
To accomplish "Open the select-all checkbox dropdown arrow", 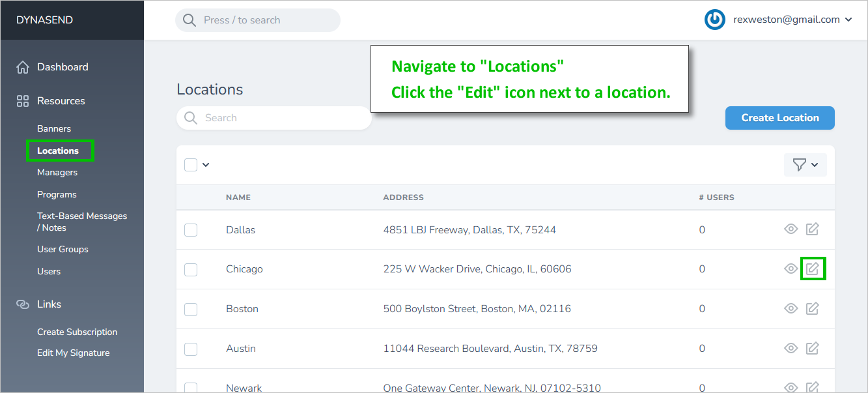I will (206, 165).
